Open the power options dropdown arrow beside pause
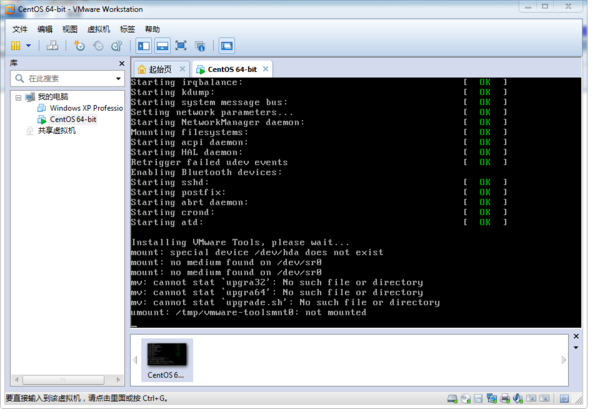The image size is (600, 409). point(28,46)
